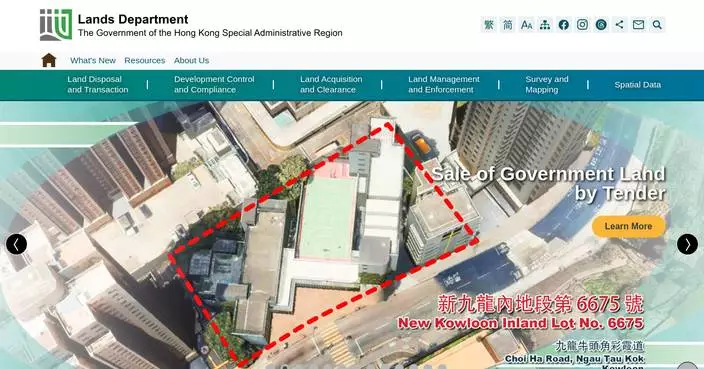This screenshot has height=369, width=704.
Task: Open Land Management and Enforcement menu
Action: [x=444, y=84]
